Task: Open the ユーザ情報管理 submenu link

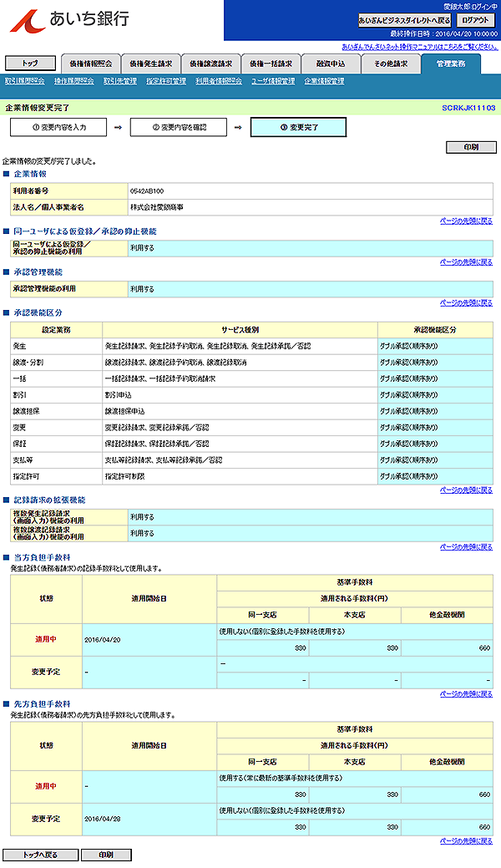Action: pos(273,81)
